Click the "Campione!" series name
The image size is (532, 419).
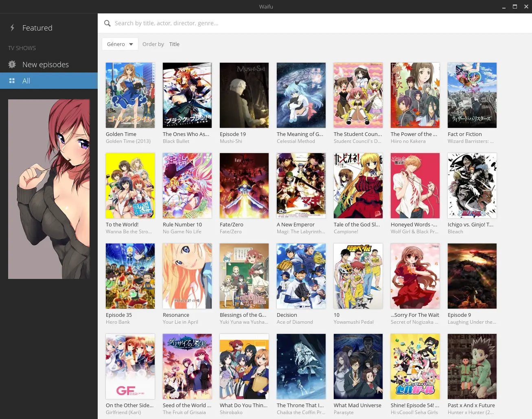(x=346, y=232)
